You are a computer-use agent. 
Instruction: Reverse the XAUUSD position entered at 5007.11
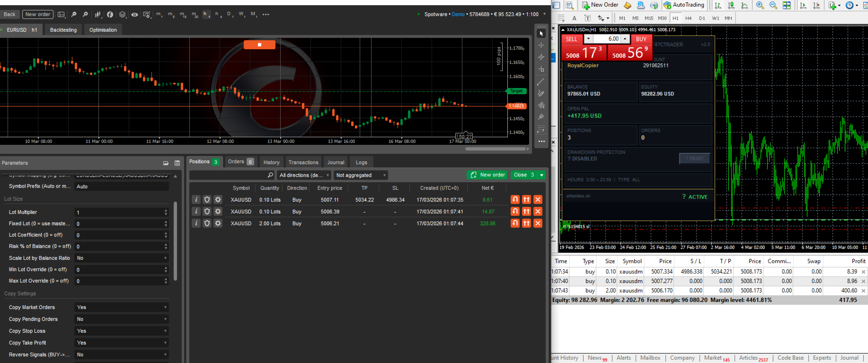coord(515,200)
